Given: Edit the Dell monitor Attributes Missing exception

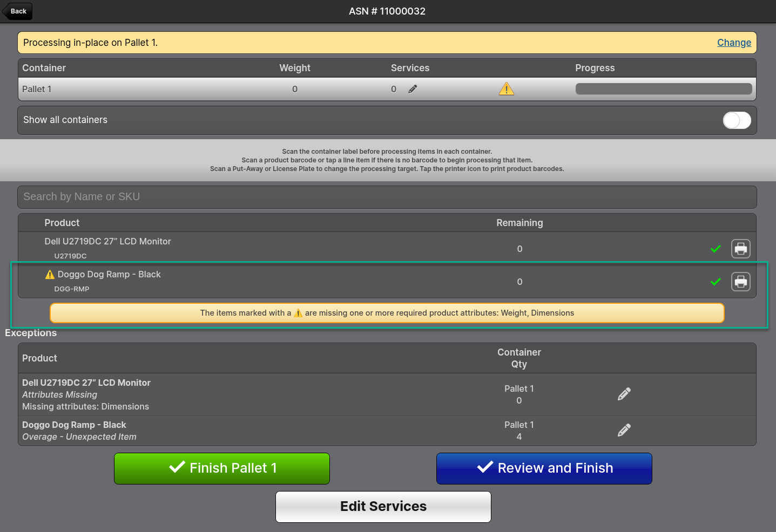Looking at the screenshot, I should coord(624,394).
